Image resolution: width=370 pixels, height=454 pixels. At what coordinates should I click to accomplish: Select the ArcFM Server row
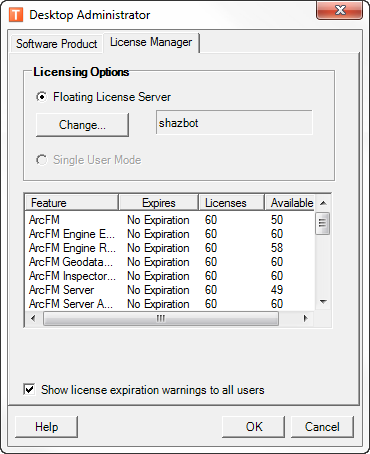pyautogui.click(x=170, y=290)
